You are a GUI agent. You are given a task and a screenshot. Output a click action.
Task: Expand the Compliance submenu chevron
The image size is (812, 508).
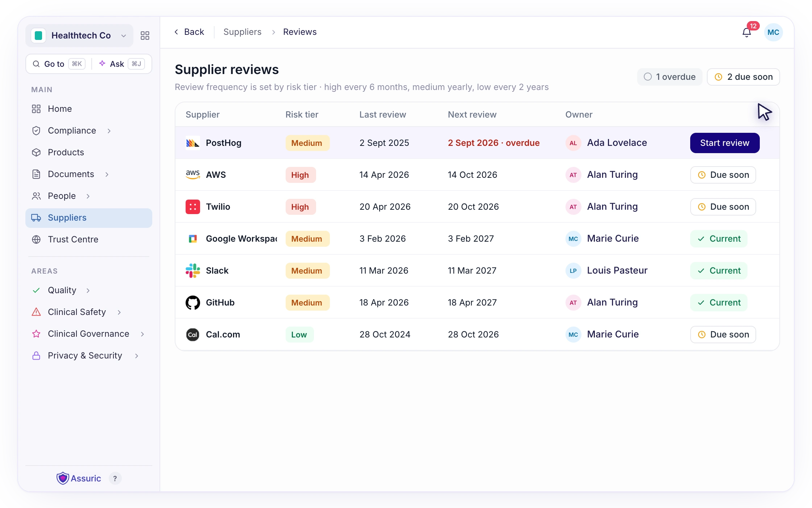coord(109,131)
